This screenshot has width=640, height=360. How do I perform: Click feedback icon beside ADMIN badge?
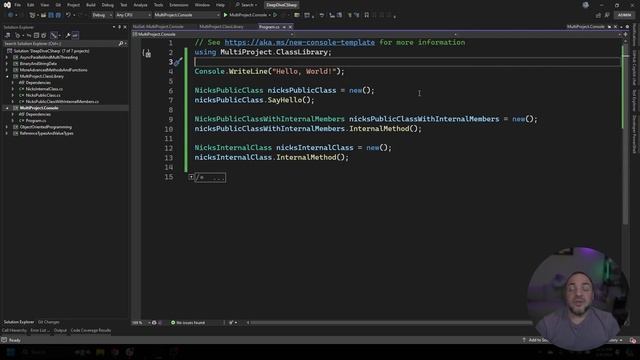pos(607,15)
